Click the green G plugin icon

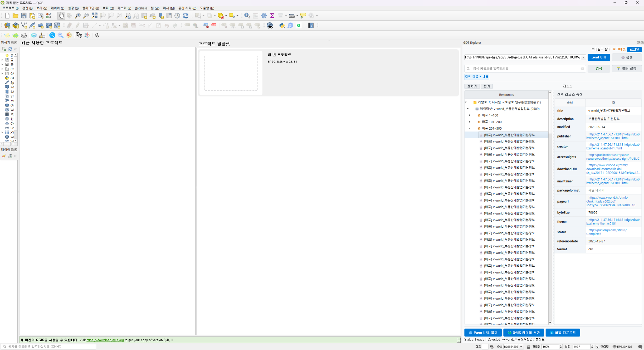pos(299,25)
